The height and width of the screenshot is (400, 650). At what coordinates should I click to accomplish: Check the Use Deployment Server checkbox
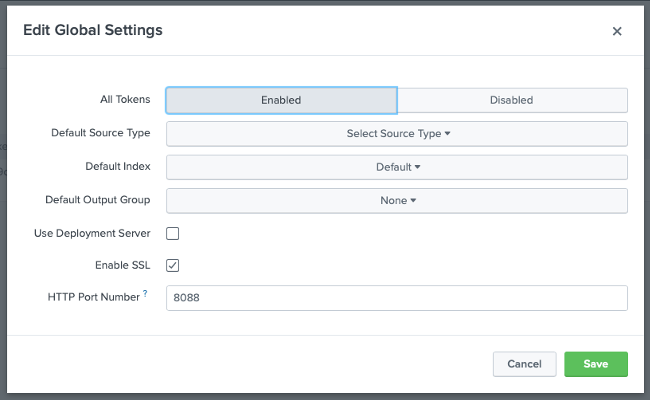[173, 233]
